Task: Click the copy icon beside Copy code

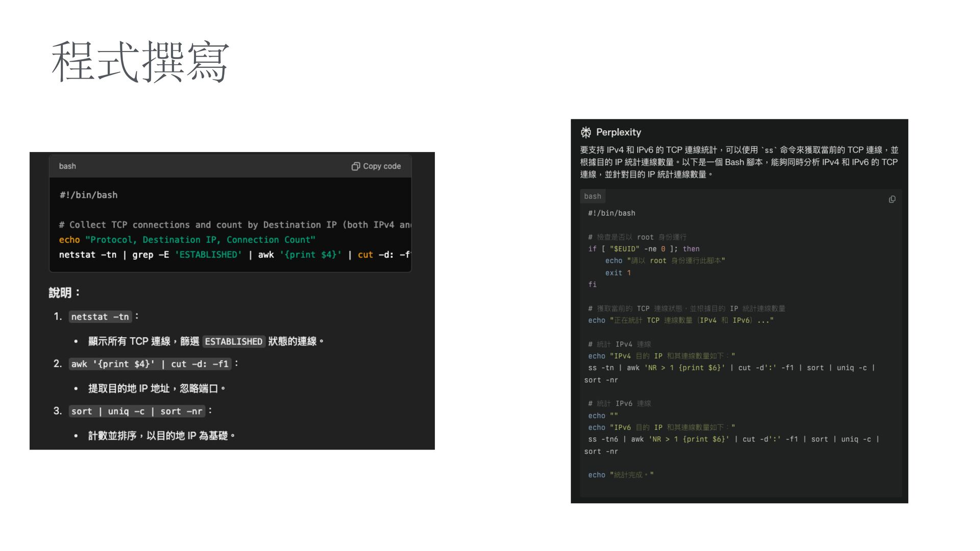Action: coord(355,166)
